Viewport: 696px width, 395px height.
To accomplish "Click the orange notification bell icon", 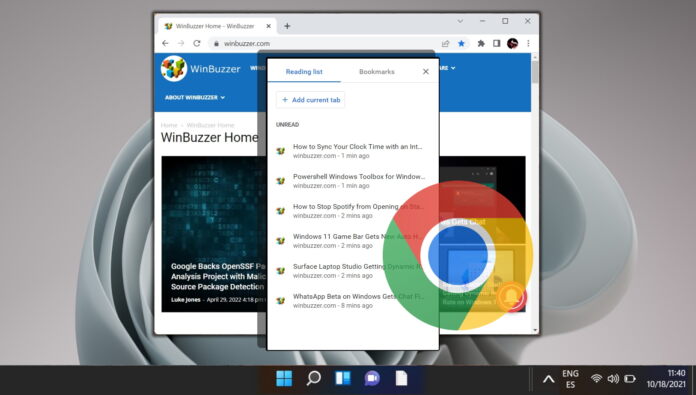I will 511,297.
